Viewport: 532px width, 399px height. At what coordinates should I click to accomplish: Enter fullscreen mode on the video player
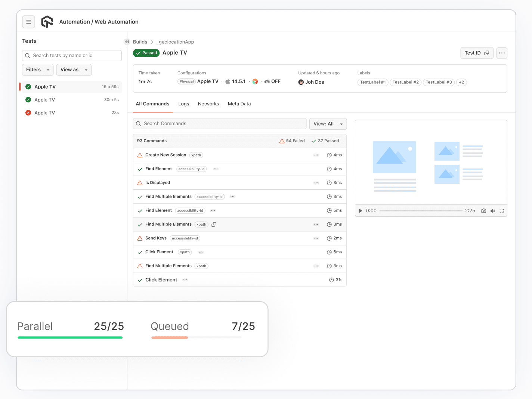[x=502, y=210]
